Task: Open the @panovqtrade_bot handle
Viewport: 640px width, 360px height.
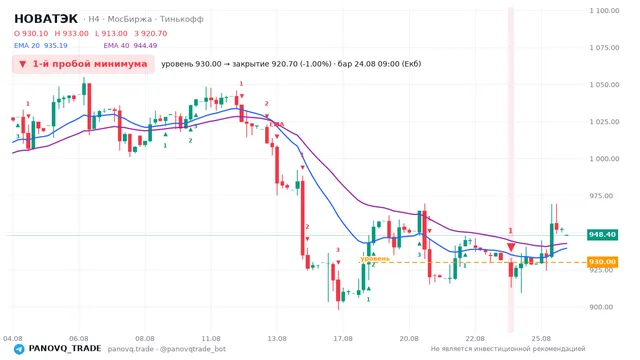Action: [193, 349]
